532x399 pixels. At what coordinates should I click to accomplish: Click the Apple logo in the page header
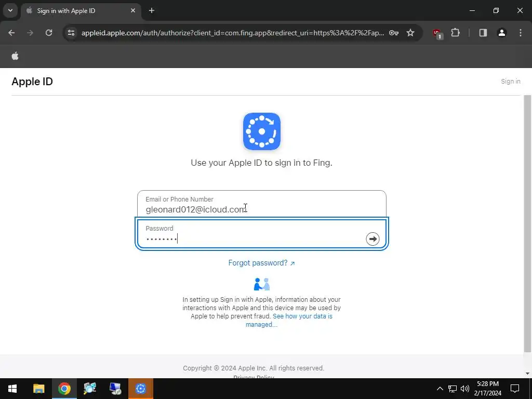pos(15,56)
